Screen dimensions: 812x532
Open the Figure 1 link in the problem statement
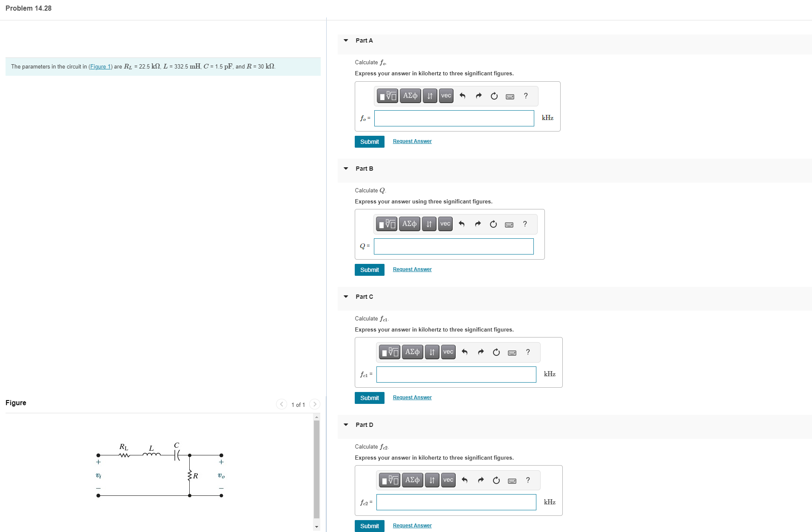[x=100, y=66]
